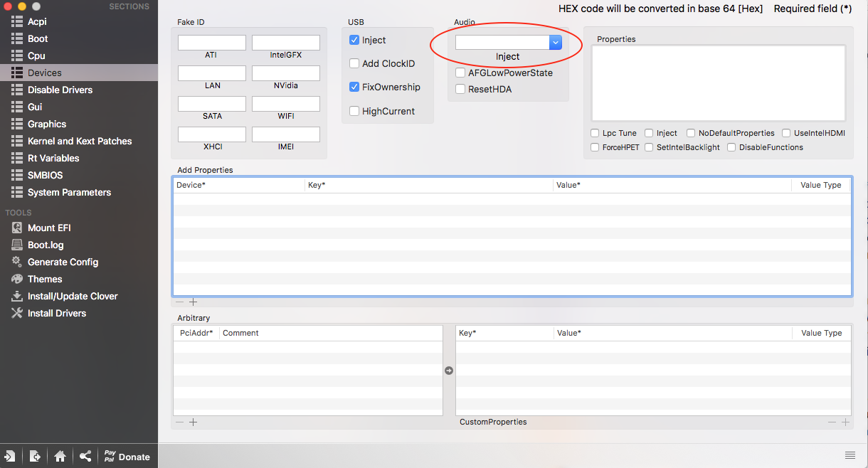Open Kernel and Kext Patches section
The width and height of the screenshot is (868, 468).
tap(79, 141)
